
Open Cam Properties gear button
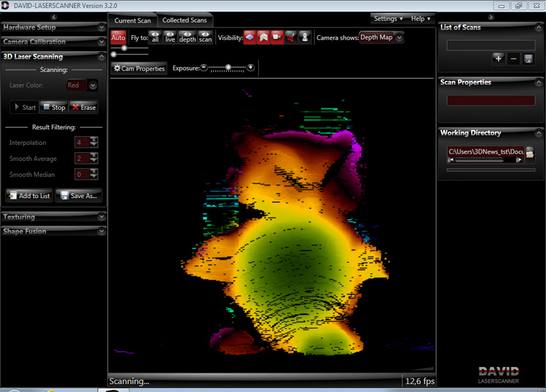tap(140, 68)
